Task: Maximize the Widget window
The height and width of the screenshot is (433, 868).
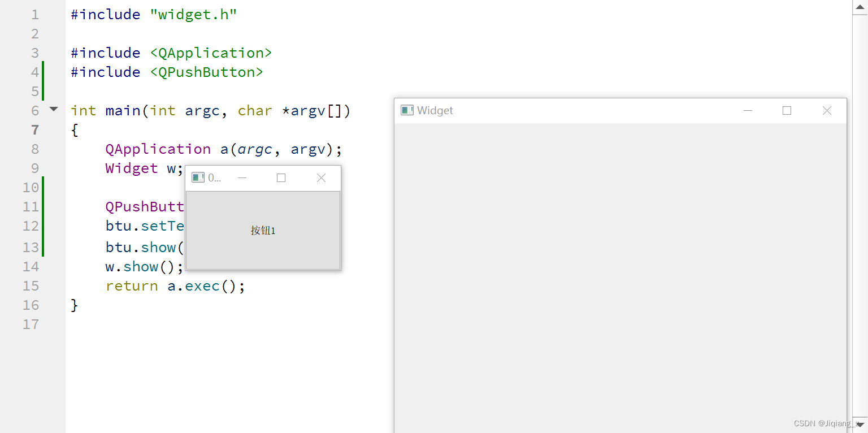Action: [x=787, y=111]
